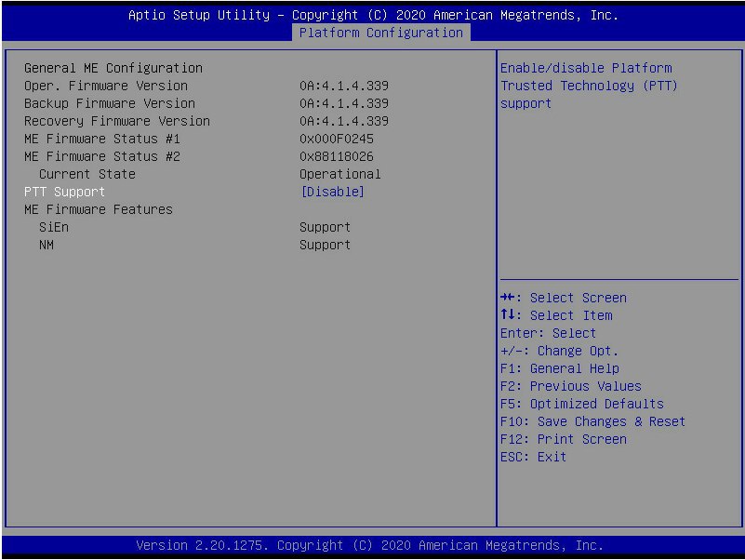Screen dimensions: 745x560
Task: Click the Version 2.20.1275 footer text
Action: pos(369,545)
